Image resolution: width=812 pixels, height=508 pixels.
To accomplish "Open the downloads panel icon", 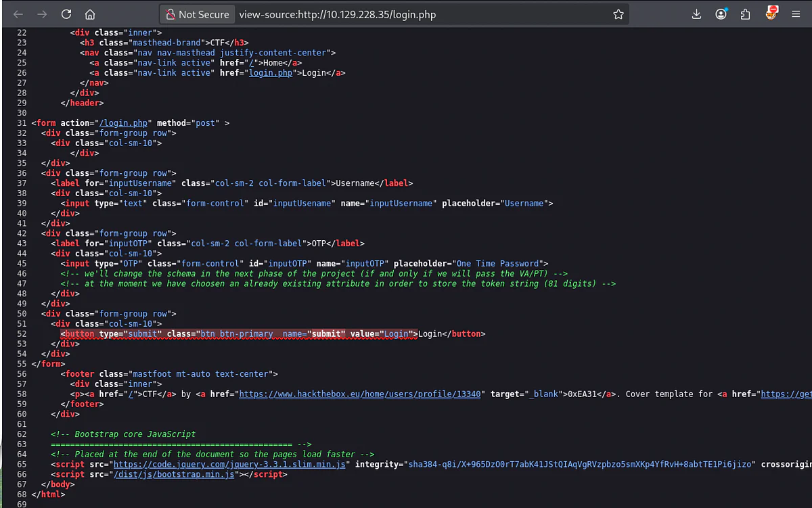I will tap(697, 14).
